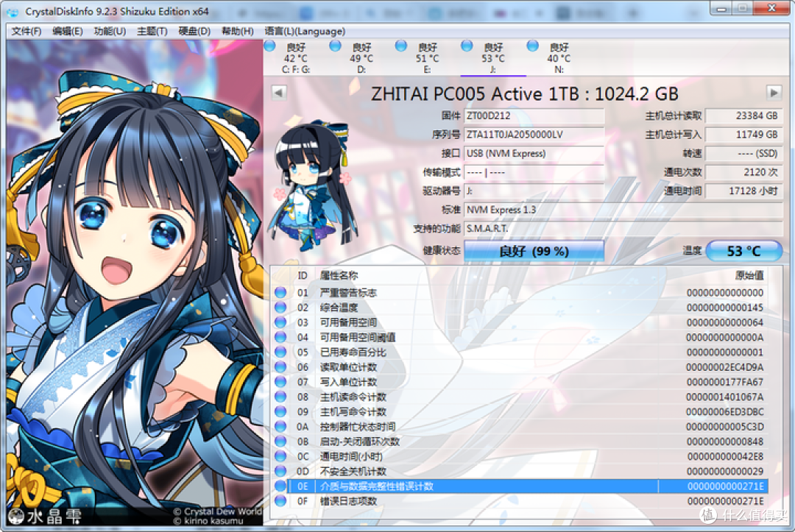Viewport: 795px width, 532px height.
Task: Click the status circle for attribute 0A
Action: 280,426
